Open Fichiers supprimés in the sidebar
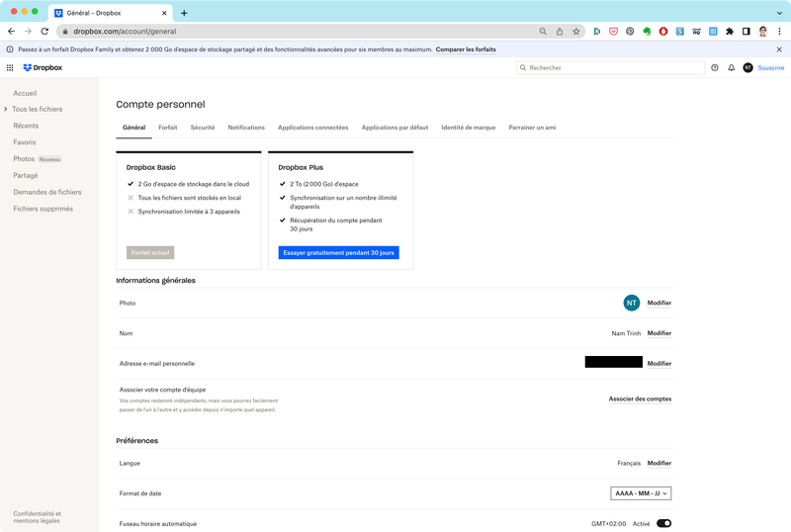791x532 pixels. (x=43, y=209)
